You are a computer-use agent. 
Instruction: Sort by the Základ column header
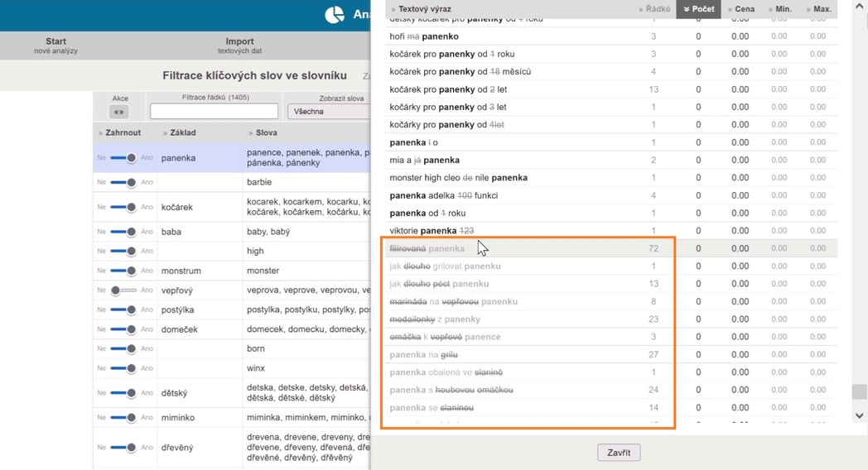pos(180,132)
